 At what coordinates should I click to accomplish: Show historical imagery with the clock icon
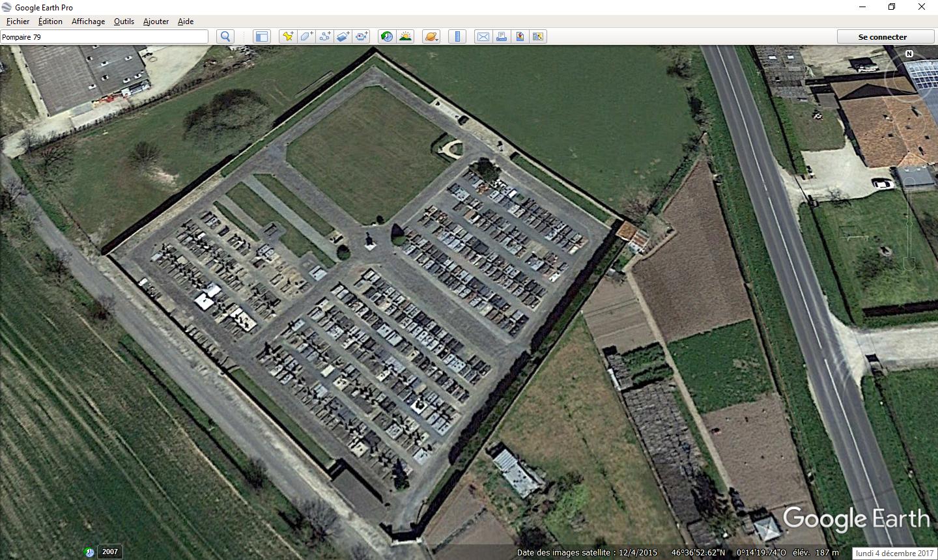tap(387, 36)
